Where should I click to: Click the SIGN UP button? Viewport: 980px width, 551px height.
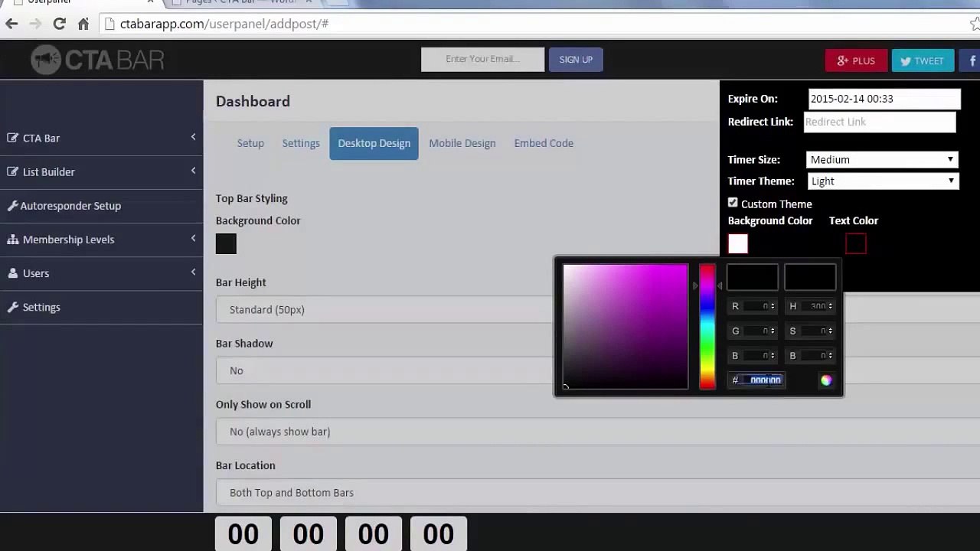pos(576,60)
